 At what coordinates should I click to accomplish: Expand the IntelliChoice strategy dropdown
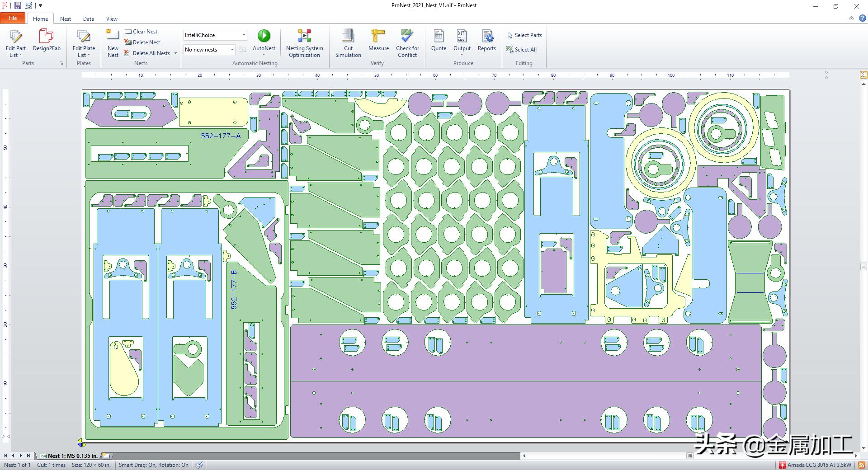(244, 35)
